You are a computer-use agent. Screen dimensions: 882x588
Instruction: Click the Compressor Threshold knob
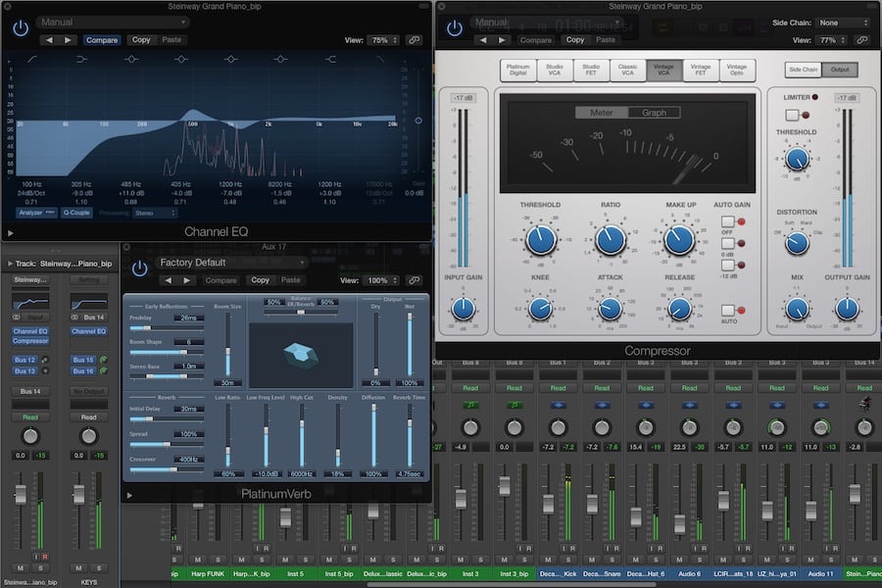coord(541,240)
